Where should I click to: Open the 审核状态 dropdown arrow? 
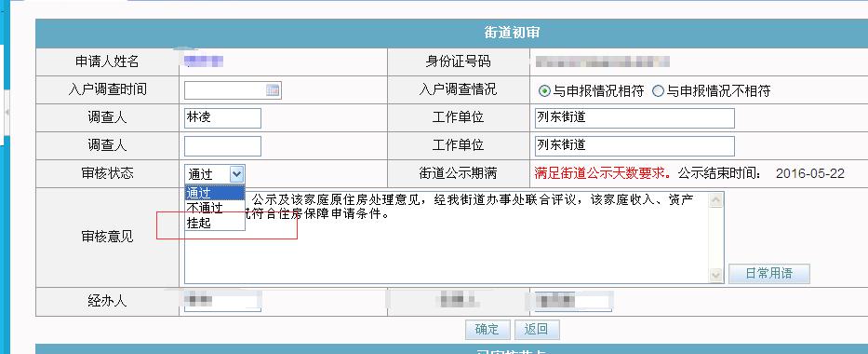click(236, 174)
